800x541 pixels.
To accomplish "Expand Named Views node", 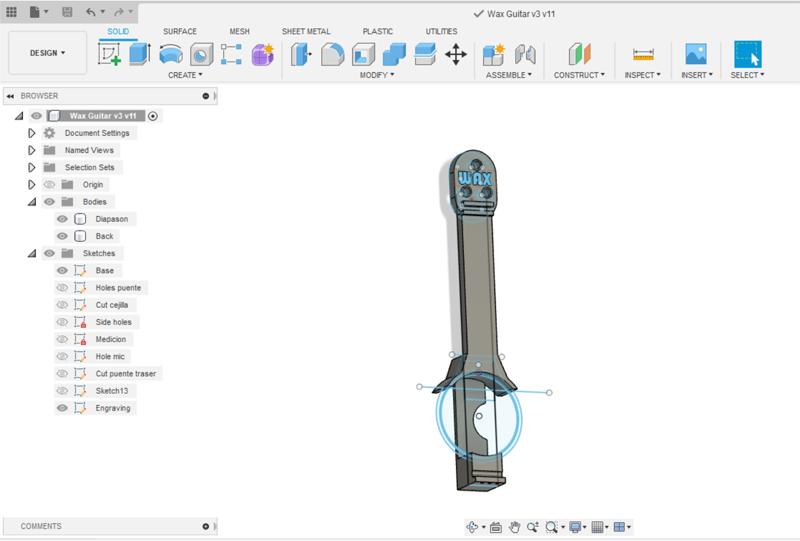I will (32, 150).
